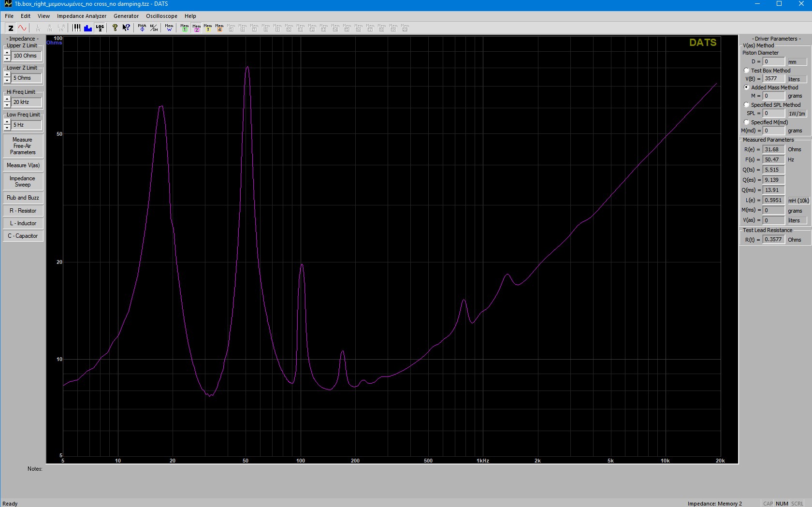The height and width of the screenshot is (507, 812).
Task: Decrease the Upper Z Limit with down arrow
Action: 7,58
